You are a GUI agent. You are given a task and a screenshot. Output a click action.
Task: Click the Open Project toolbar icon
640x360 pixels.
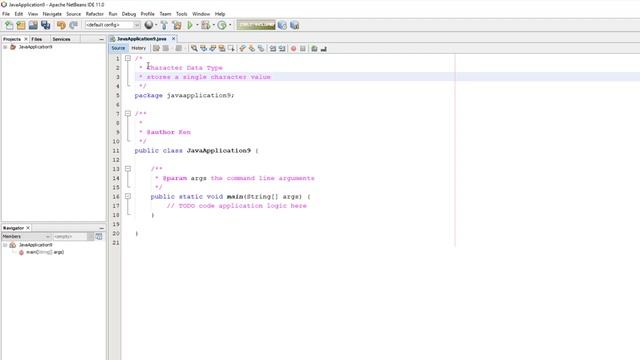click(33, 25)
